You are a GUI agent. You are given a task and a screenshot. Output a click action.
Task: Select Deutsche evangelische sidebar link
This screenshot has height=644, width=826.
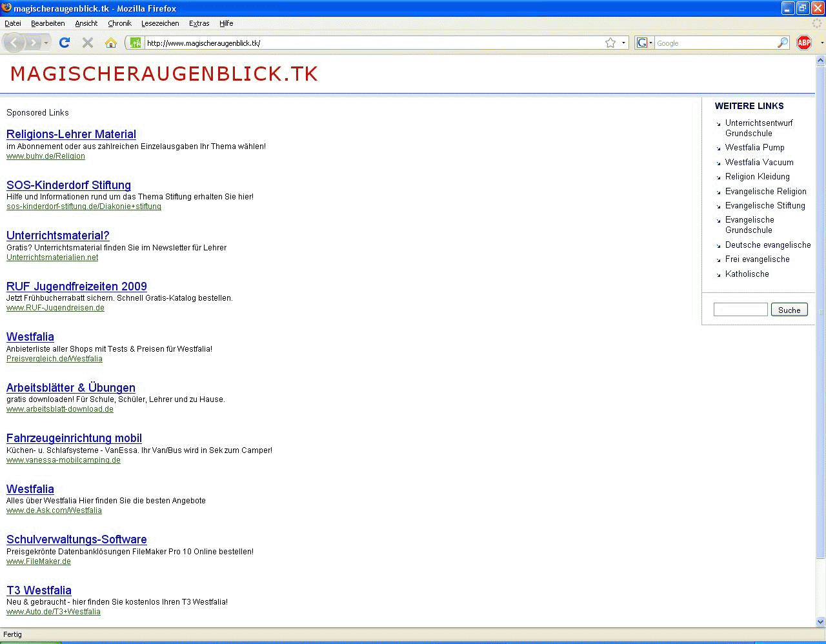point(768,245)
